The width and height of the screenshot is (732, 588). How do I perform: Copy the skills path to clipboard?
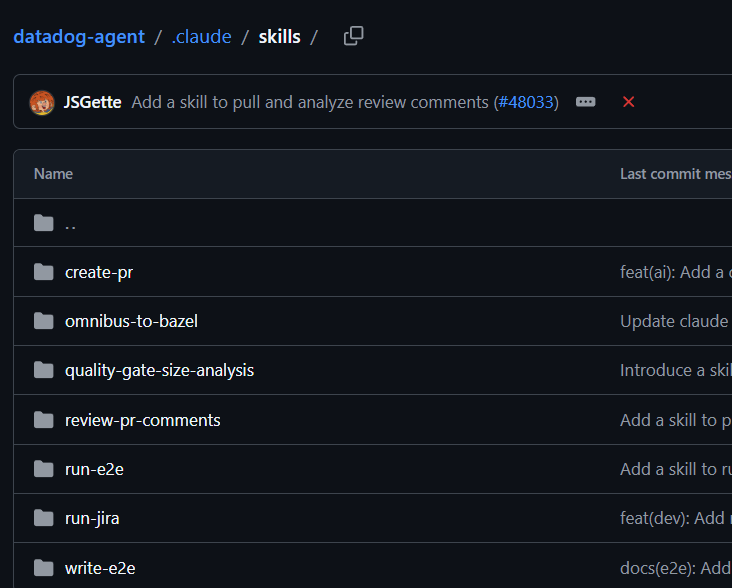[353, 36]
